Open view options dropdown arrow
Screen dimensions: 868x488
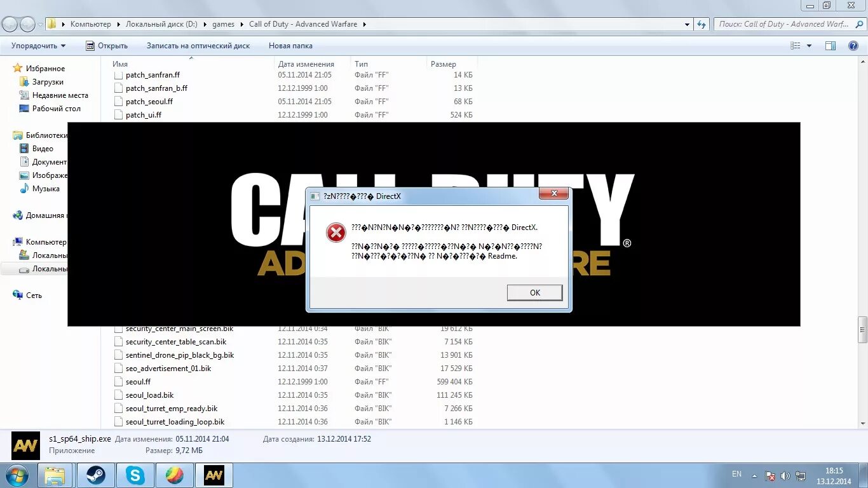pos(809,46)
